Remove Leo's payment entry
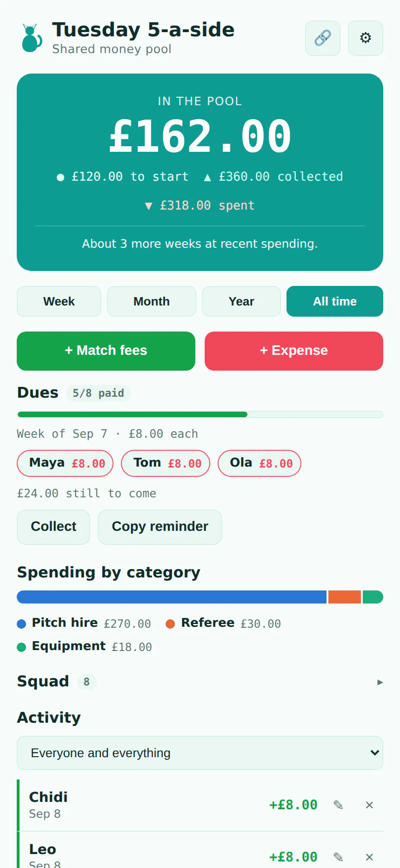 pyautogui.click(x=369, y=857)
